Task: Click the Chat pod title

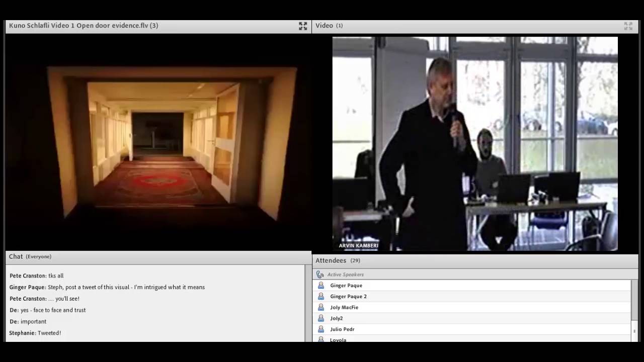Action: click(x=16, y=256)
